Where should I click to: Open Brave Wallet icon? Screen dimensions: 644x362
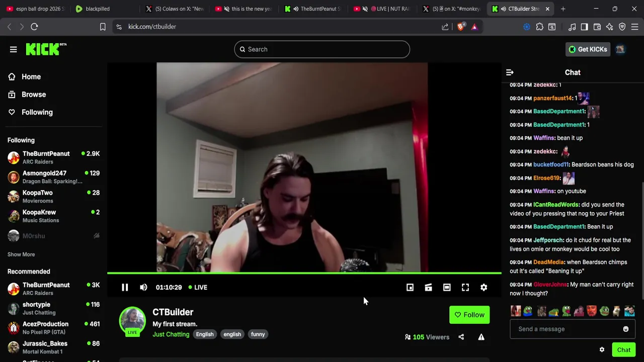(x=597, y=27)
